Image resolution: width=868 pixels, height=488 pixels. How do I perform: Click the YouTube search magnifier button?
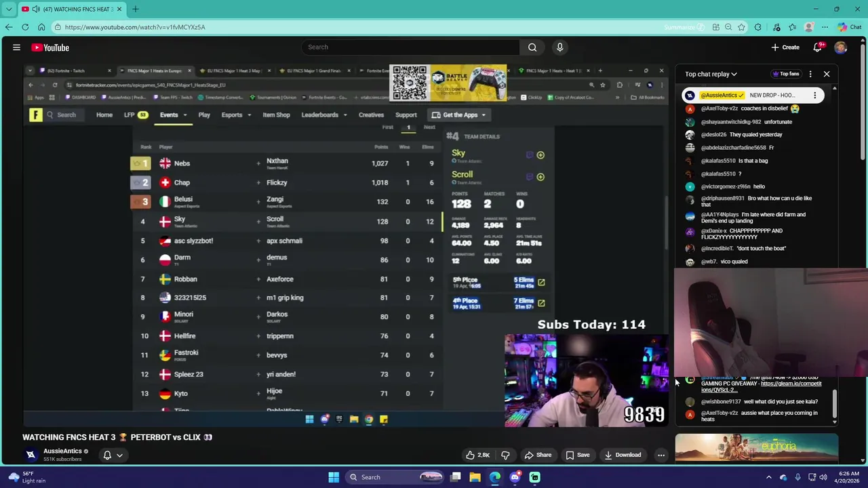532,47
